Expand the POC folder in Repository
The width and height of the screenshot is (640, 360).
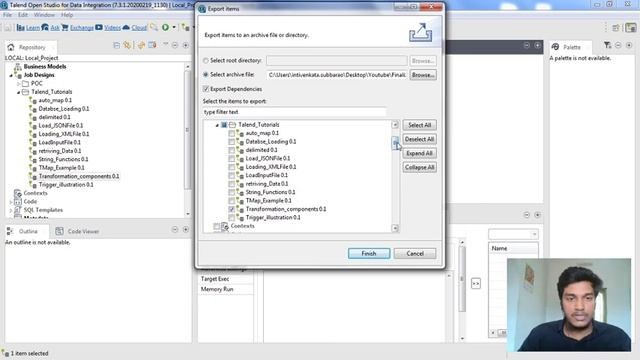[18, 84]
